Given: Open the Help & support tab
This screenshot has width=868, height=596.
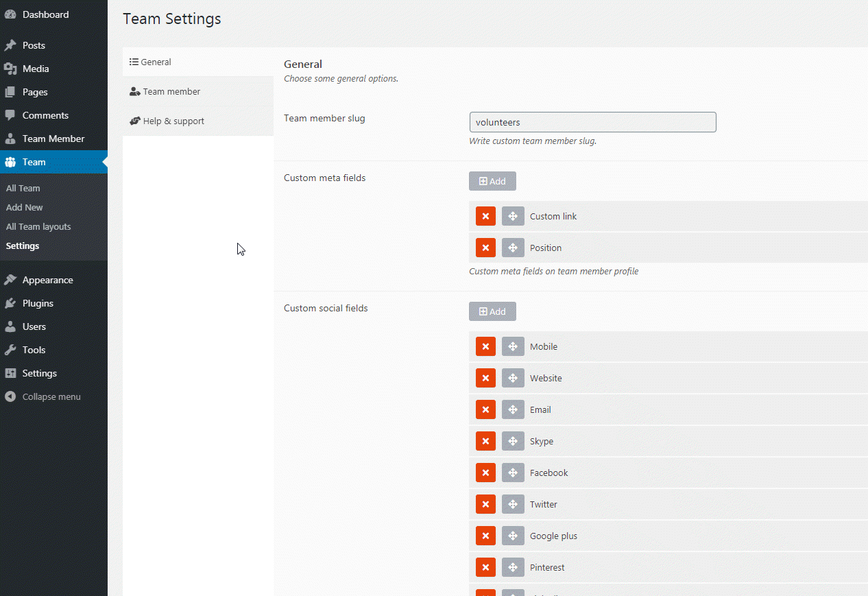Looking at the screenshot, I should click(x=173, y=121).
